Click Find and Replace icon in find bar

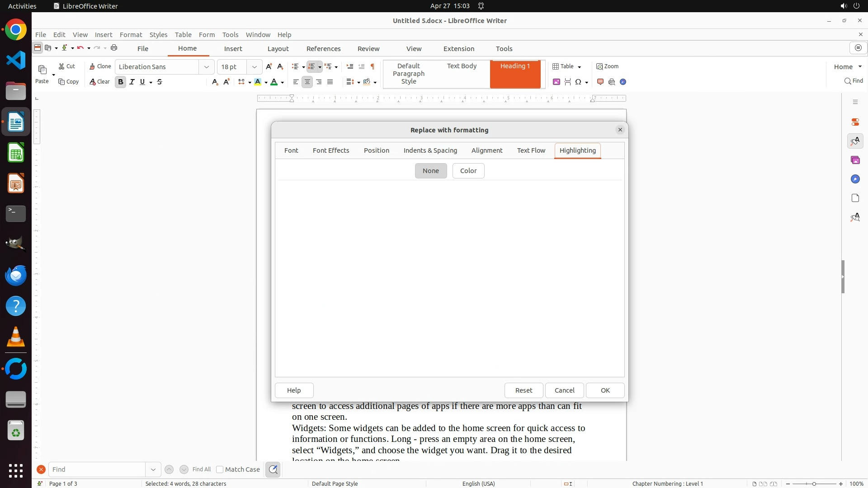click(273, 469)
